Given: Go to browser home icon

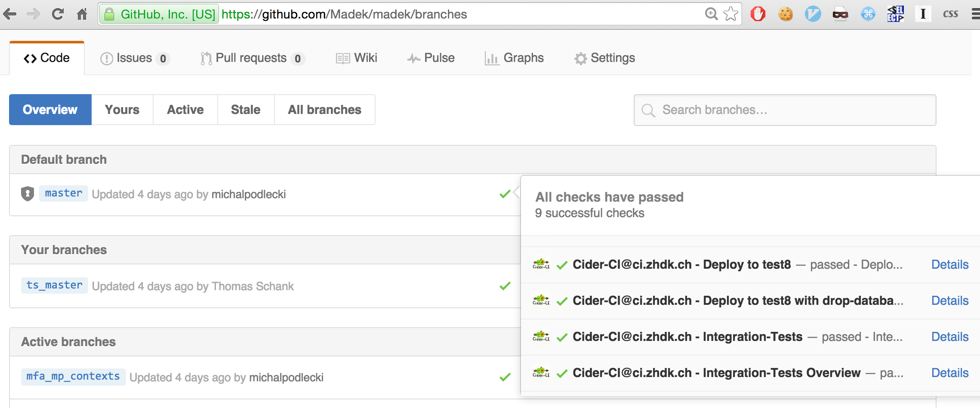Looking at the screenshot, I should tap(82, 14).
